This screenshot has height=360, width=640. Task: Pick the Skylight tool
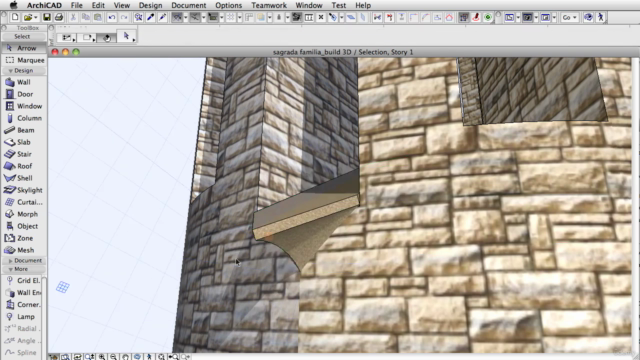(x=24, y=190)
